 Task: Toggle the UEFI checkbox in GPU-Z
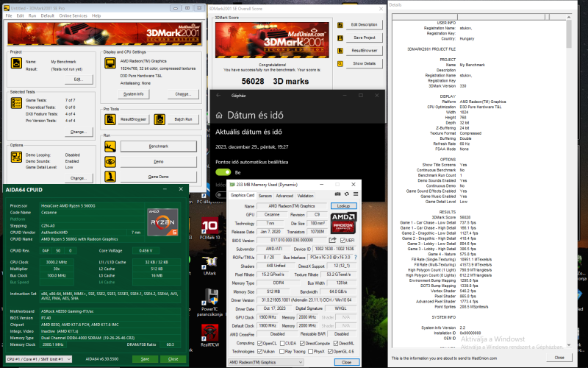click(x=343, y=241)
